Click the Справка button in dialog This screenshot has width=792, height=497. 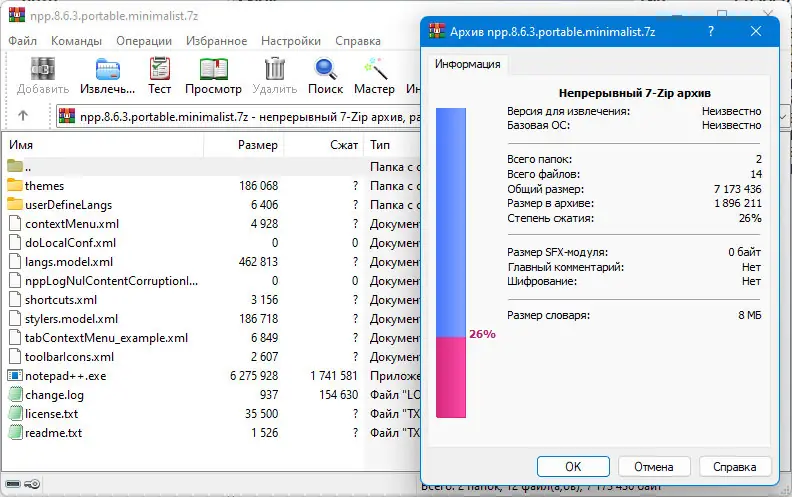pos(734,466)
